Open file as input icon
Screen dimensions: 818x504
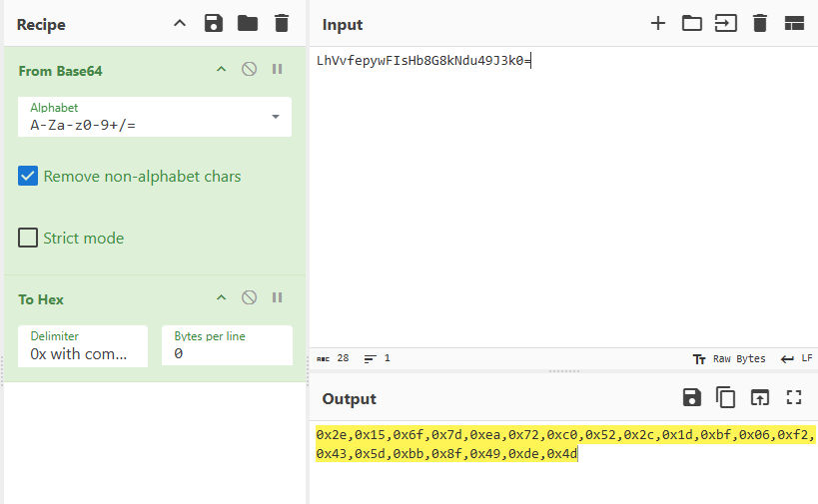click(726, 24)
